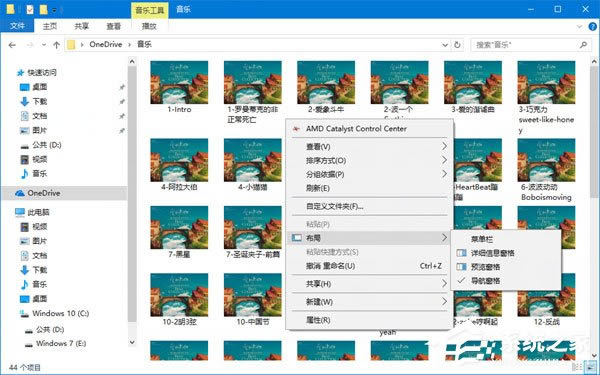Open Customize Quick Access Toolbar dropdown
Image resolution: width=600 pixels, height=375 pixels.
coord(54,10)
